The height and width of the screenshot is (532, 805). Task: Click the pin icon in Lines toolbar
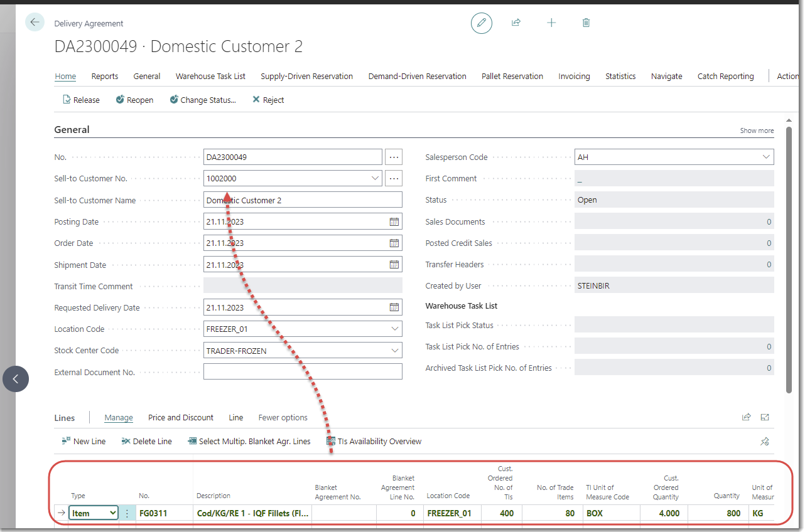(x=764, y=442)
